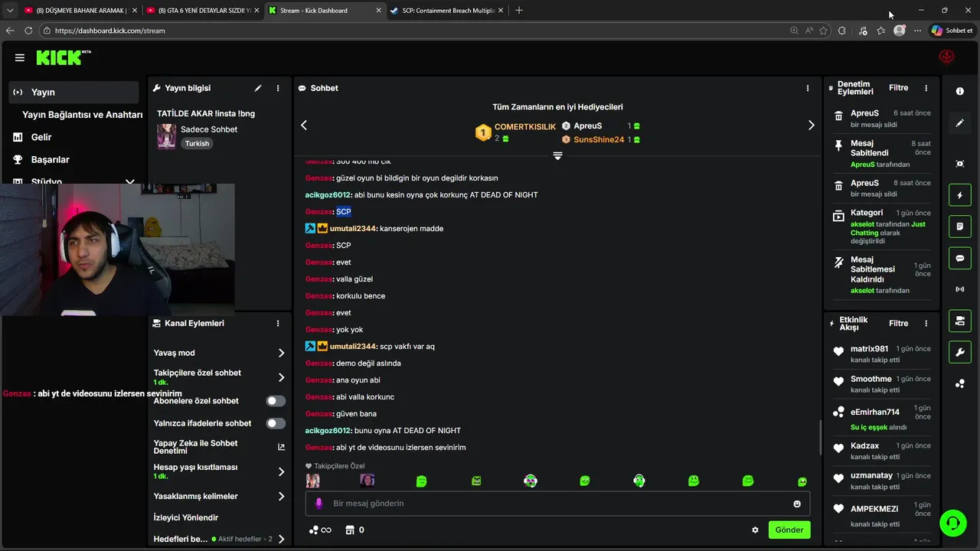Click the Sohbet et Copilot button

[952, 31]
